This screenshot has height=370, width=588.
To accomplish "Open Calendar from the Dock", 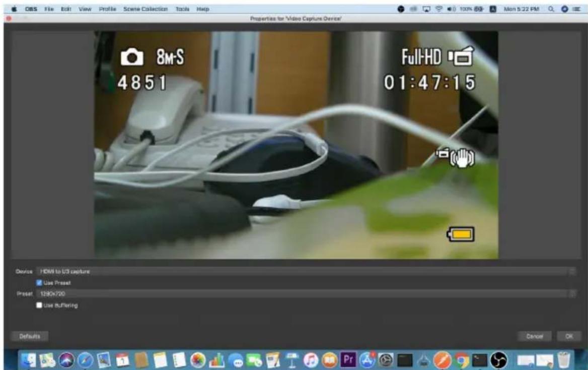I will (x=122, y=360).
